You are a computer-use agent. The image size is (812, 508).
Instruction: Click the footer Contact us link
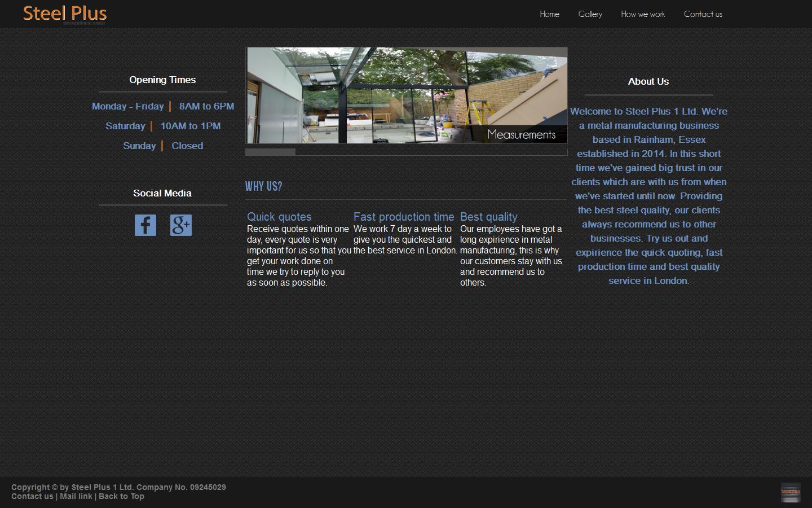[x=32, y=496]
